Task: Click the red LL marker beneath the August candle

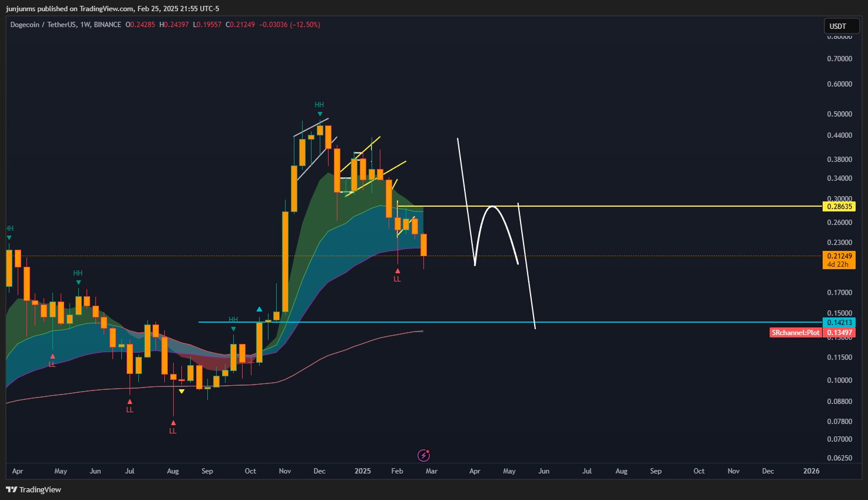Action: [173, 428]
